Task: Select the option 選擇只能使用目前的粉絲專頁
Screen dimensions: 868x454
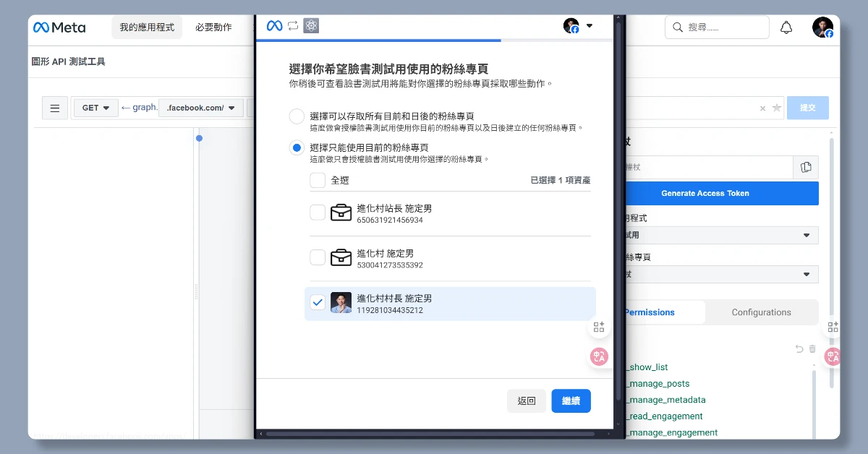Action: pyautogui.click(x=297, y=148)
